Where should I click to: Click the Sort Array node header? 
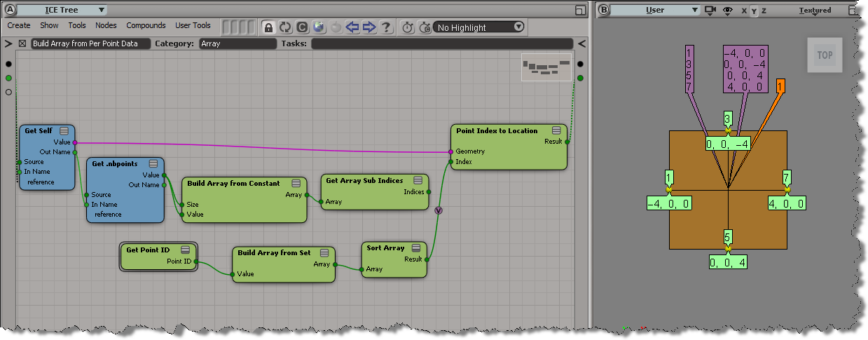[x=386, y=248]
